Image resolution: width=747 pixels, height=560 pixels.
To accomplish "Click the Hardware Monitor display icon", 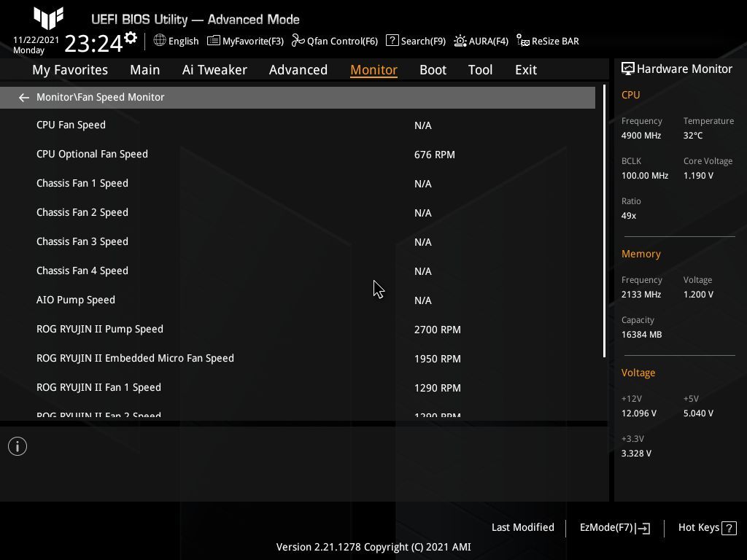I will [628, 69].
